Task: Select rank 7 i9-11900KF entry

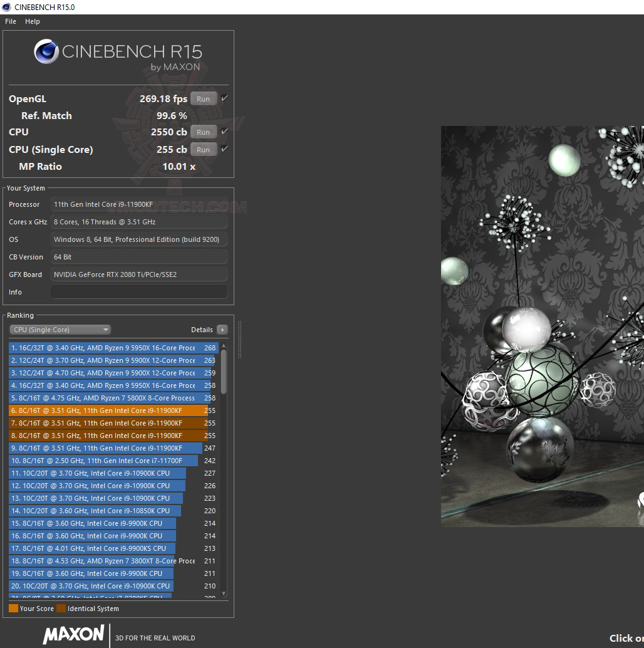Action: coord(113,423)
